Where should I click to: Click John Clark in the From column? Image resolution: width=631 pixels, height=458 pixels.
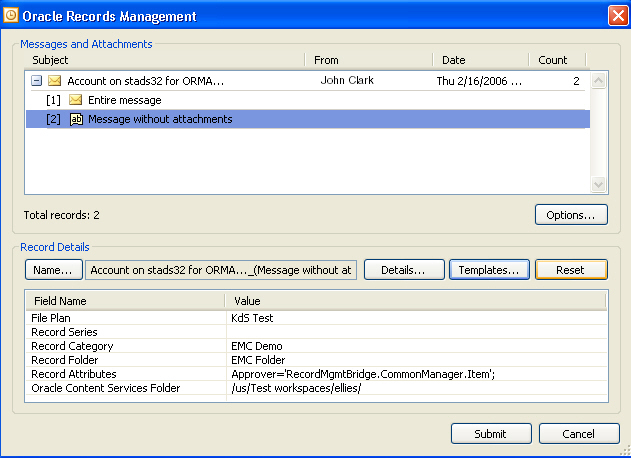[x=347, y=80]
